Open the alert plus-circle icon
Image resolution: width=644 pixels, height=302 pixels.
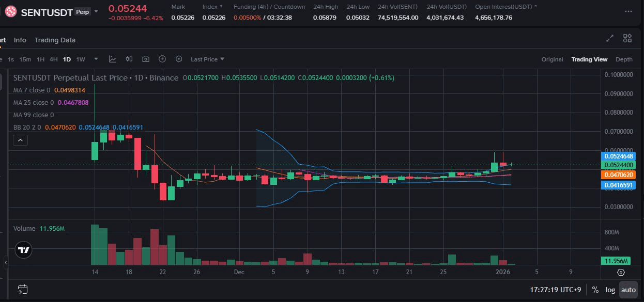pyautogui.click(x=162, y=59)
